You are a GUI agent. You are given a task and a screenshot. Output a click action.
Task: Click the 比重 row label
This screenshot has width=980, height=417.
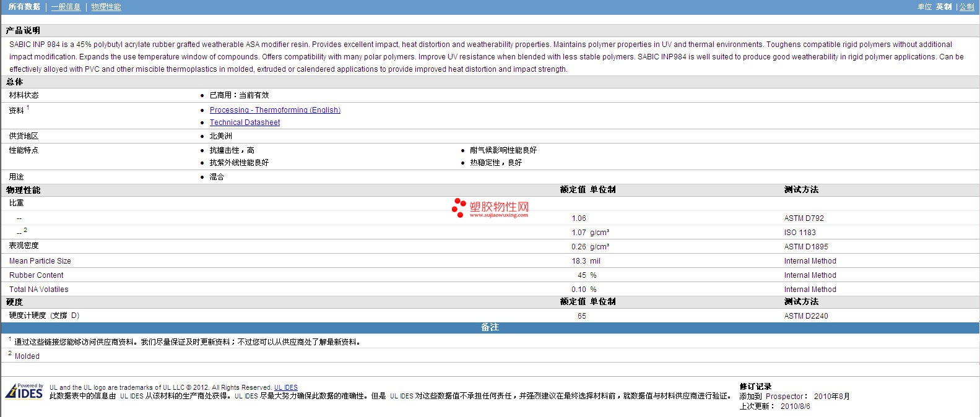17,203
